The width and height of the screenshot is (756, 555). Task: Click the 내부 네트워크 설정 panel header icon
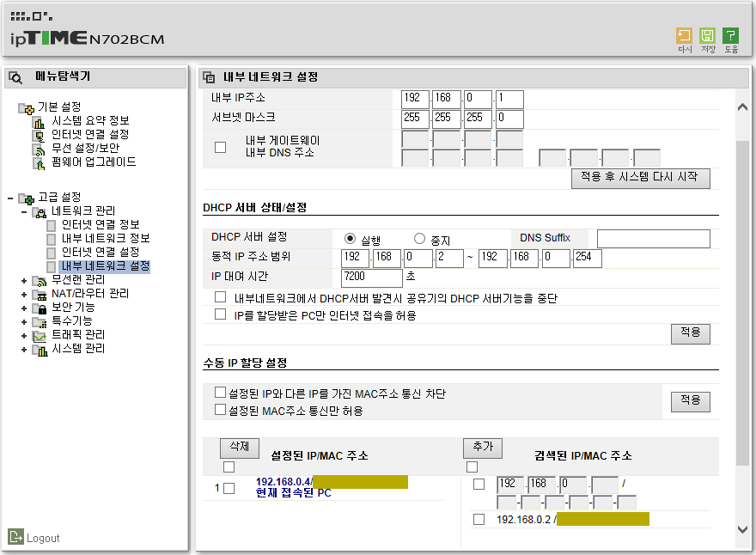pyautogui.click(x=209, y=77)
